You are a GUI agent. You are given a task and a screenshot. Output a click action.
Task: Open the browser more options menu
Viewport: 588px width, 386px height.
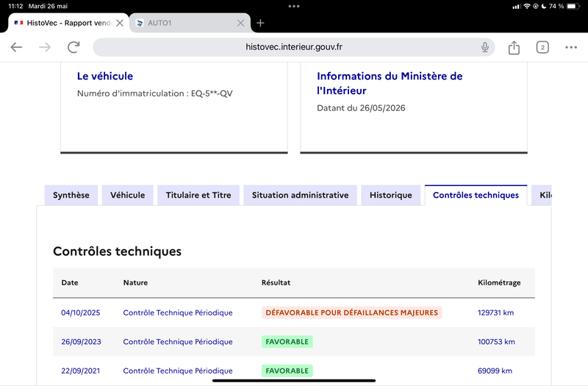pos(571,47)
